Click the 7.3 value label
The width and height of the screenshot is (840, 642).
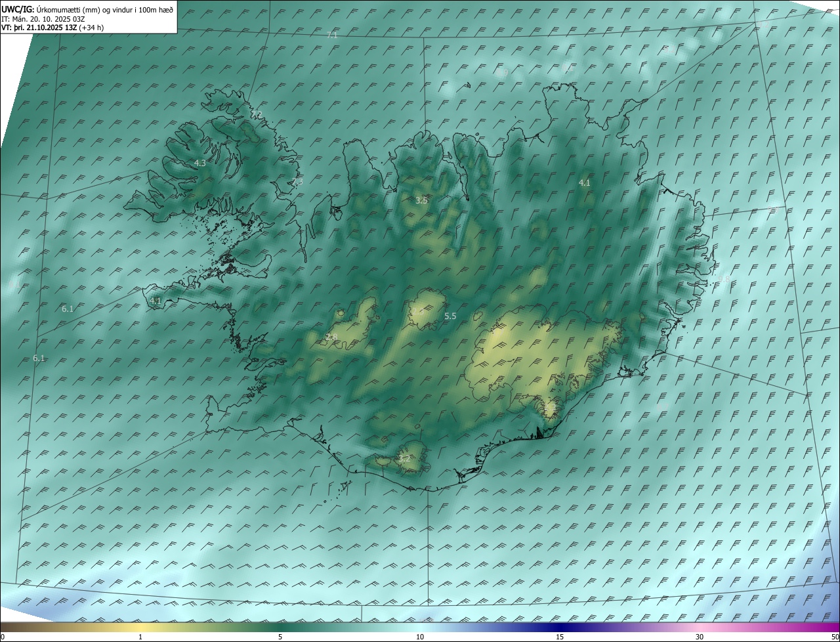[x=297, y=182]
